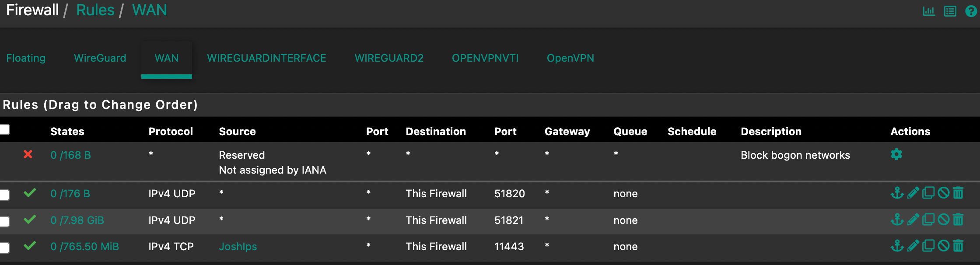Open the WIREGUARD2 tab
980x265 pixels.
[389, 58]
